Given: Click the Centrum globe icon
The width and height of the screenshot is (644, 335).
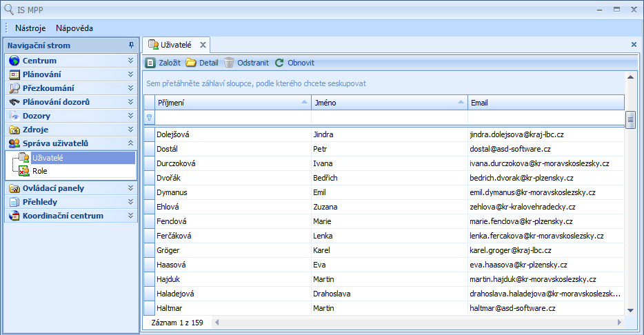Looking at the screenshot, I should (14, 61).
